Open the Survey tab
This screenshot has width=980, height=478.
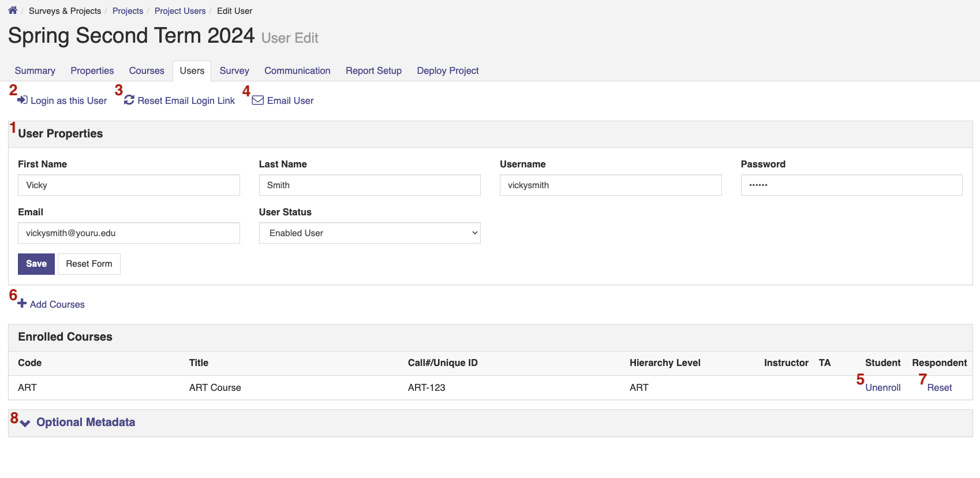[234, 70]
